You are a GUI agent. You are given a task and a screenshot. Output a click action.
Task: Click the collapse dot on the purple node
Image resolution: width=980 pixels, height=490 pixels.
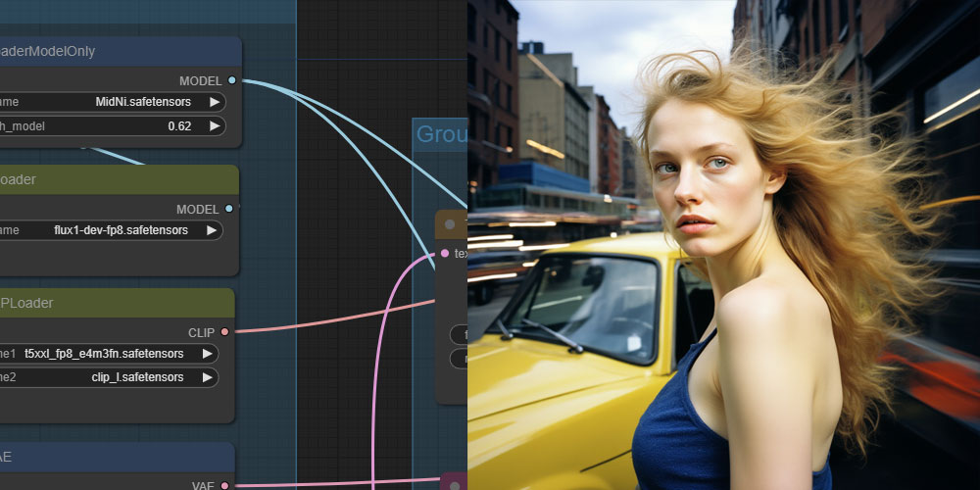coord(455,486)
